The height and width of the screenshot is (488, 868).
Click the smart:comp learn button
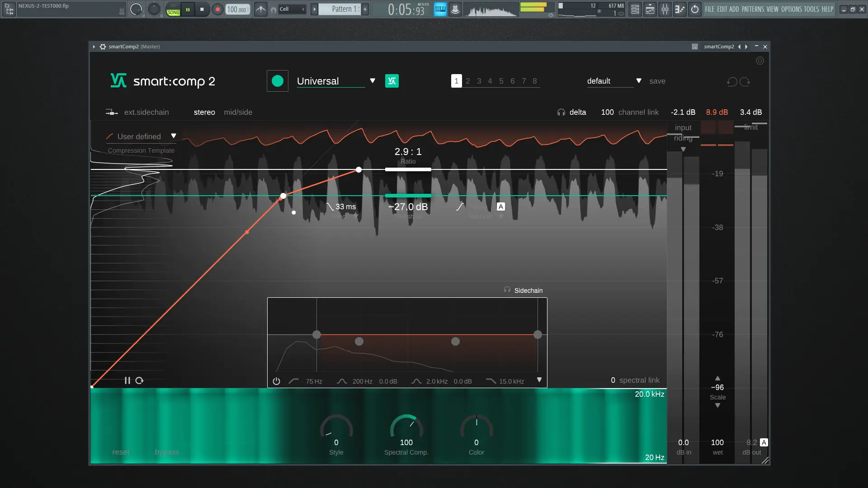pyautogui.click(x=277, y=81)
